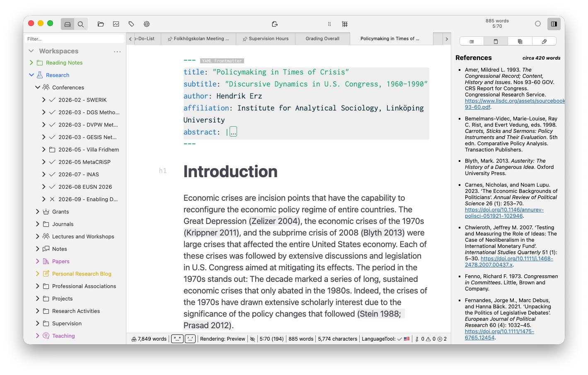The image size is (588, 375).
Task: Choose single quotes style in status bar
Action: [190, 339]
